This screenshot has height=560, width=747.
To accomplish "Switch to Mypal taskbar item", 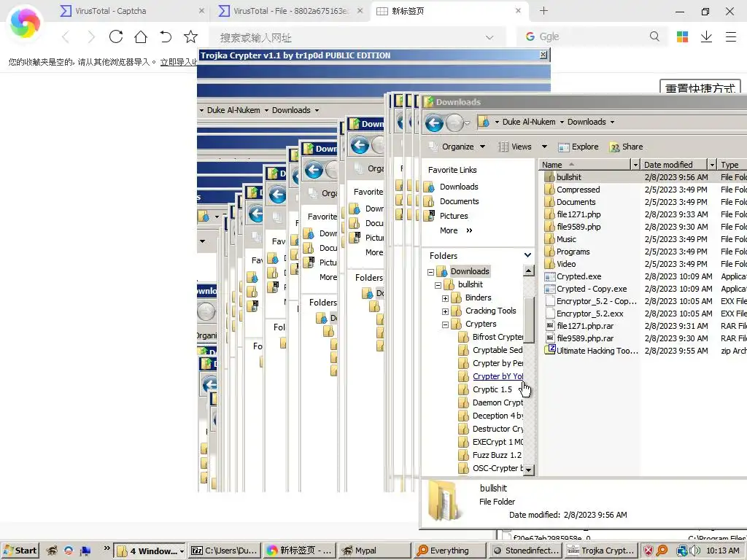I will (x=374, y=551).
